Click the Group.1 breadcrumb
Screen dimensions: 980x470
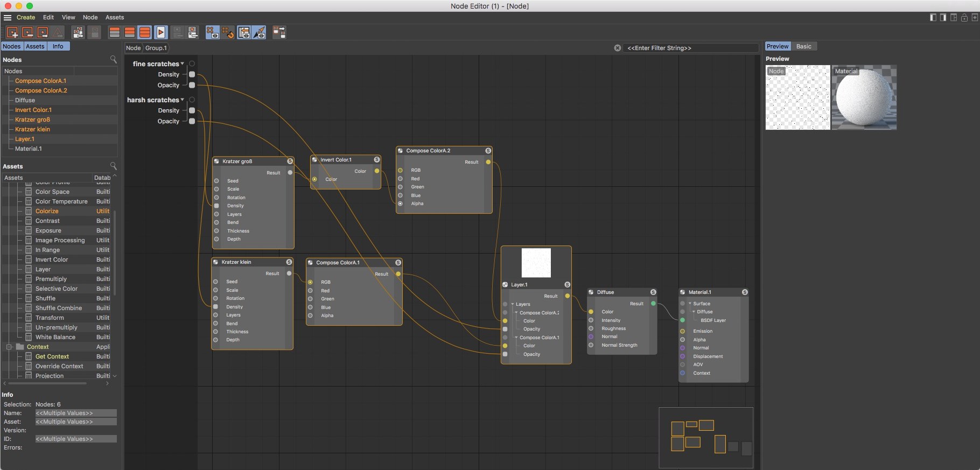point(156,48)
